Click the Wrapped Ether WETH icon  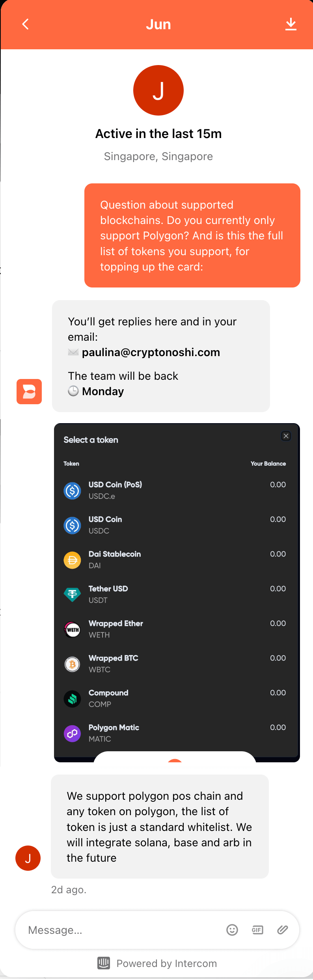coord(73,629)
